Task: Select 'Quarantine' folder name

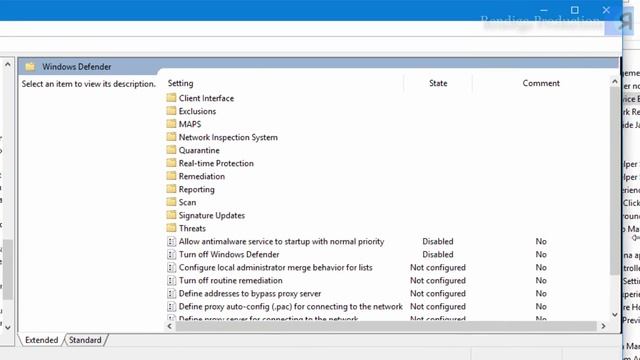Action: [199, 150]
